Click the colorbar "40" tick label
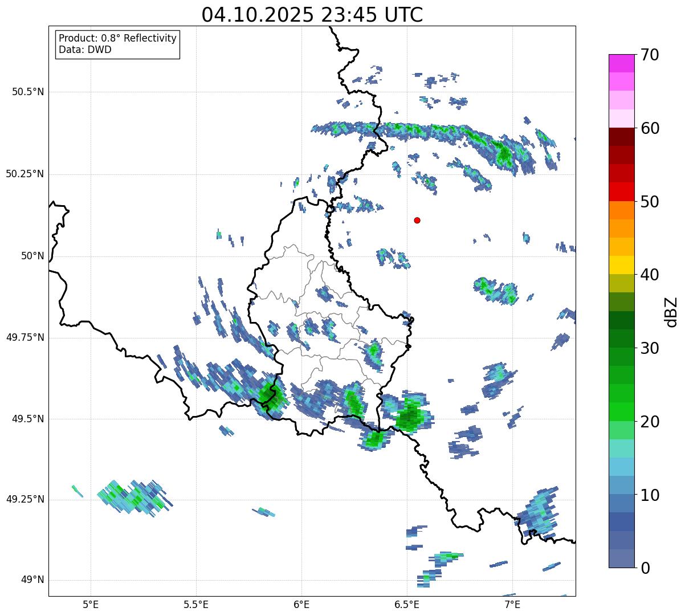 (650, 275)
